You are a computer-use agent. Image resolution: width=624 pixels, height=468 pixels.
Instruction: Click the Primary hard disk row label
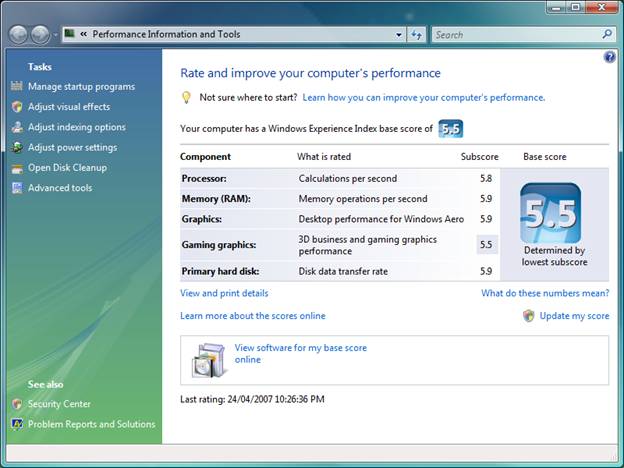coord(220,271)
